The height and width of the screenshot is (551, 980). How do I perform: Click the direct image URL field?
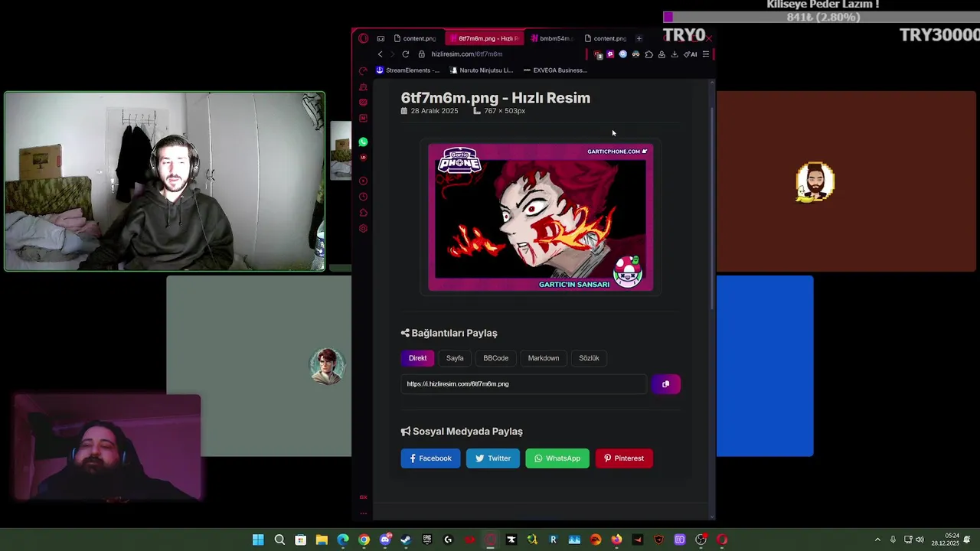click(x=524, y=384)
